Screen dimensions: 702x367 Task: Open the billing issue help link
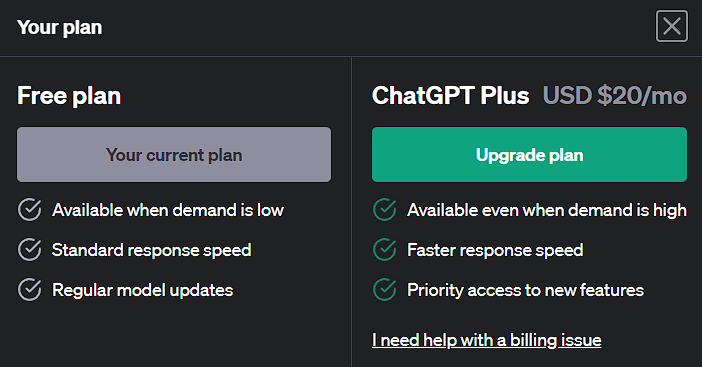click(486, 340)
